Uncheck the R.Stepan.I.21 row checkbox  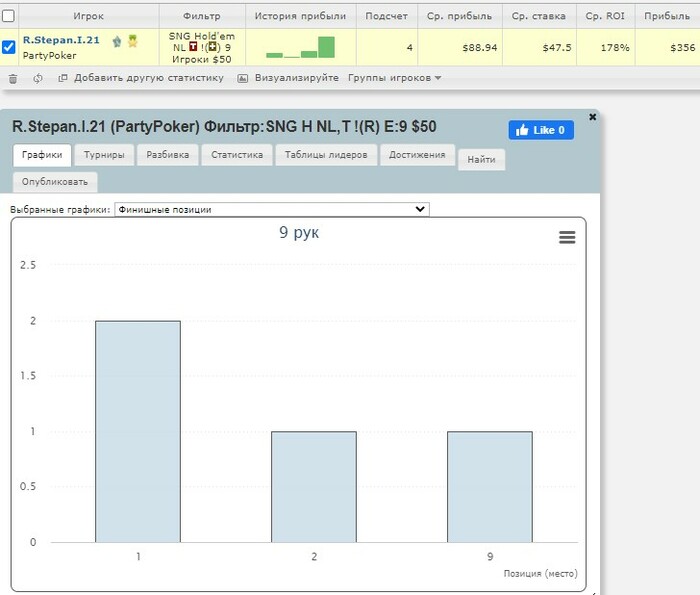pyautogui.click(x=8, y=47)
